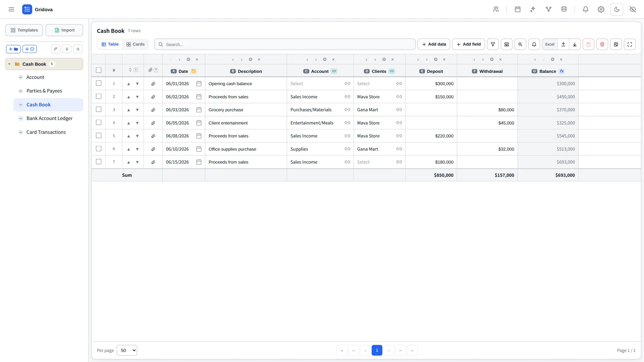The height and width of the screenshot is (362, 644).
Task: Click the light red trash icon
Action: pos(589,44)
